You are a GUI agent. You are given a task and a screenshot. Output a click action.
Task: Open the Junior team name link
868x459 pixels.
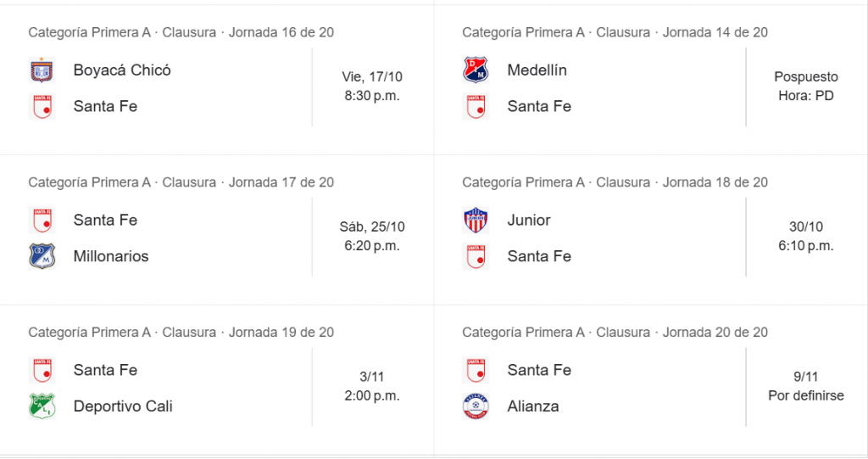click(x=529, y=221)
